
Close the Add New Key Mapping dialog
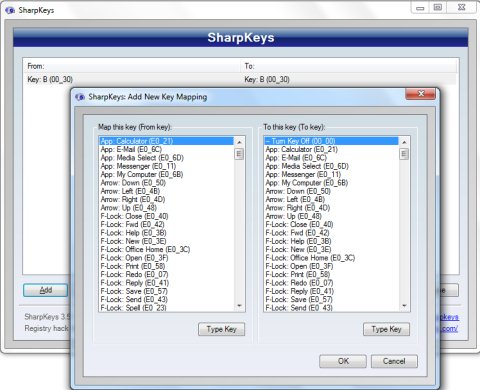pos(420,94)
